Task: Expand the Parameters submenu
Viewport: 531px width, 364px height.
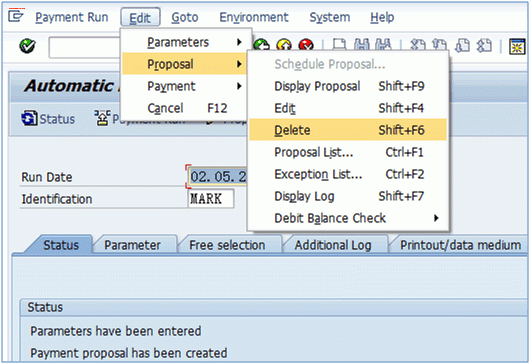Action: click(x=185, y=42)
